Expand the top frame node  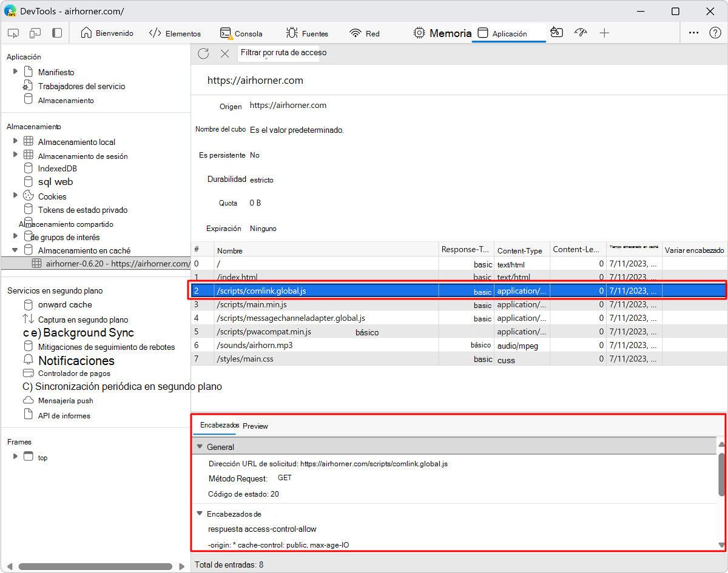[15, 456]
